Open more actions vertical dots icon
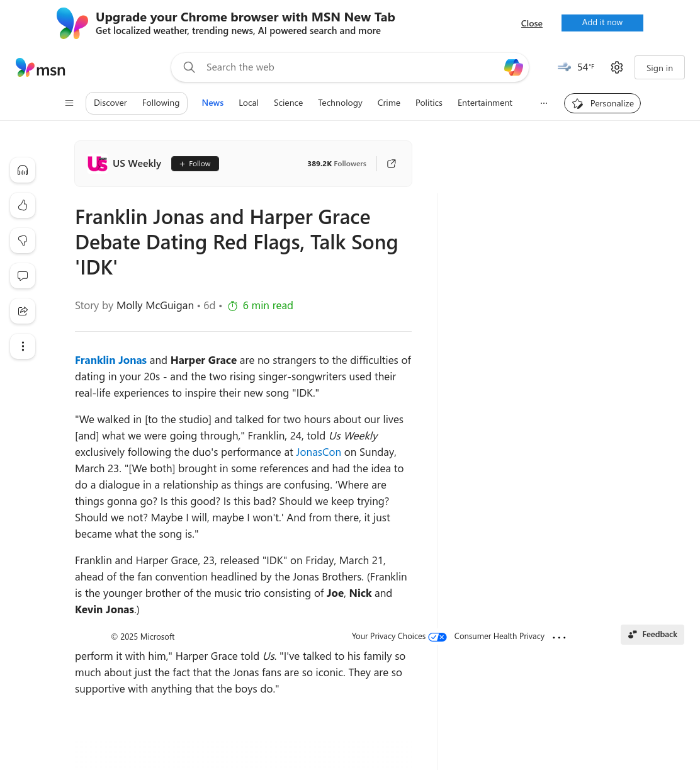Screen dimensions: 700x770 click(x=23, y=346)
